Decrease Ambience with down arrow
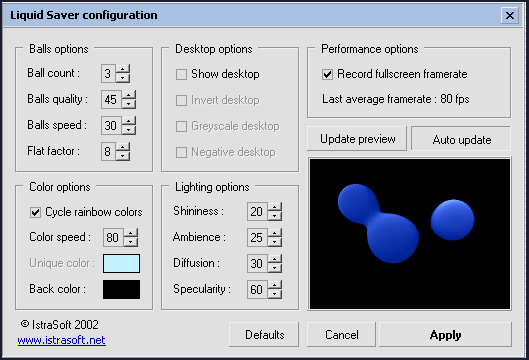Viewport: 529px width, 360px height. pos(275,242)
